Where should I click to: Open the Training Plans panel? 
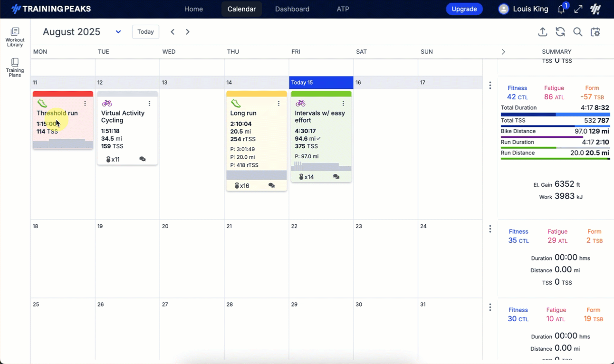[15, 67]
